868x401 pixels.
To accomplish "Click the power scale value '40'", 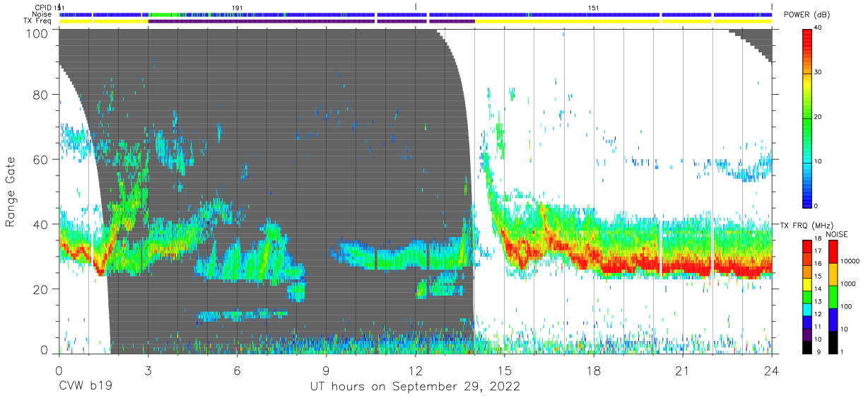I will (819, 28).
